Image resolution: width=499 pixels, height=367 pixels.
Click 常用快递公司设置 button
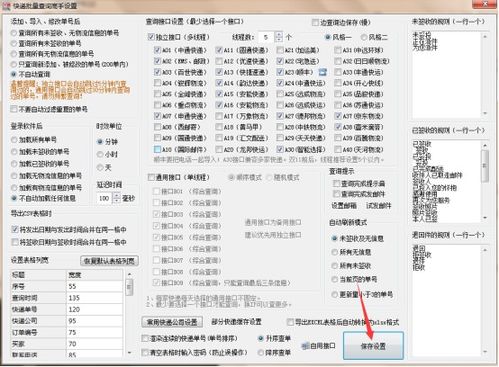[x=172, y=322]
